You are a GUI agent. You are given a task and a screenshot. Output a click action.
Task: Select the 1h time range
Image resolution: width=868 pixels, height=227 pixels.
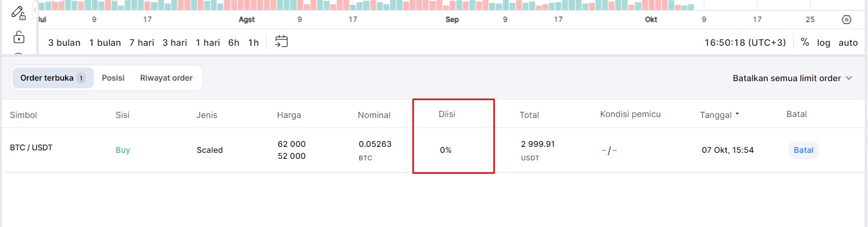pyautogui.click(x=253, y=43)
